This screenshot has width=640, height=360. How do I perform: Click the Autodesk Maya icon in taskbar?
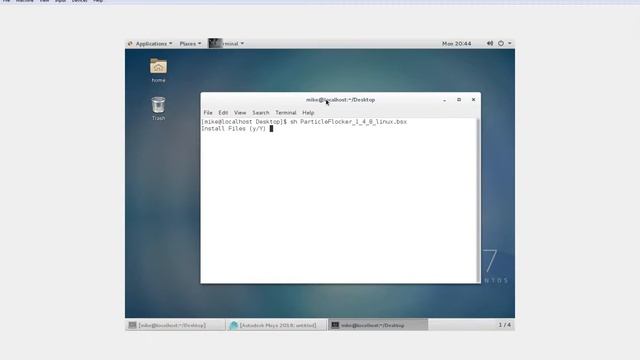234,325
